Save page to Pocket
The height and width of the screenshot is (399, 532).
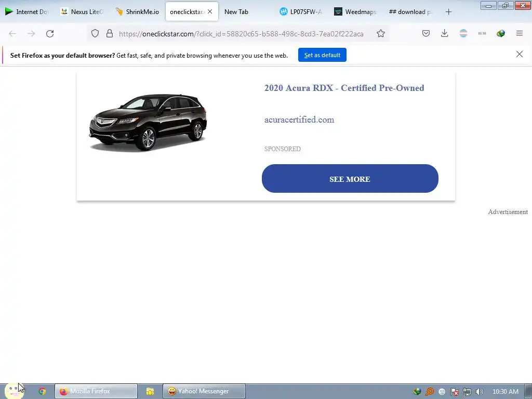(x=426, y=33)
